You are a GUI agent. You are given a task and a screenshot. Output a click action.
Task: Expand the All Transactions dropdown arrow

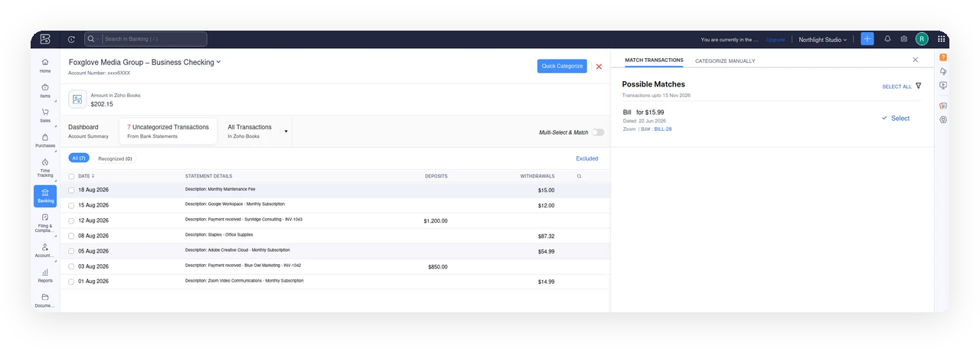point(286,132)
